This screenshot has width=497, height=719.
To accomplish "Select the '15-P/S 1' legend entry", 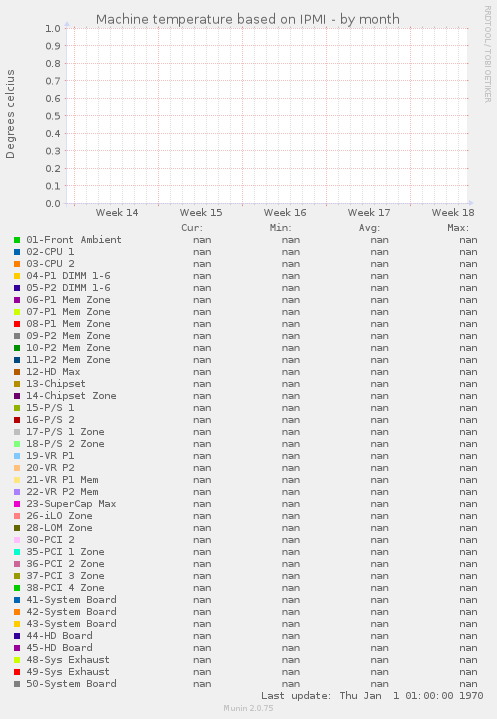I will pyautogui.click(x=50, y=408).
